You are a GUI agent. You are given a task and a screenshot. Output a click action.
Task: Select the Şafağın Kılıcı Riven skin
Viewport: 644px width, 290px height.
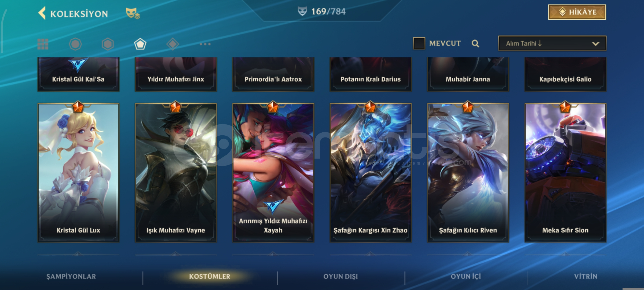coord(468,173)
